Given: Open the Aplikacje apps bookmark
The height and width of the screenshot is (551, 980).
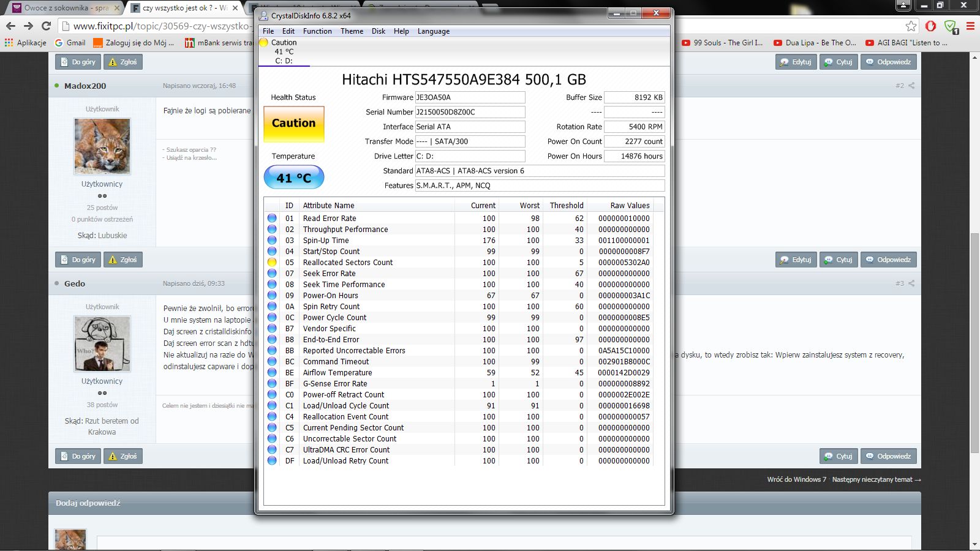Looking at the screenshot, I should click(x=26, y=43).
